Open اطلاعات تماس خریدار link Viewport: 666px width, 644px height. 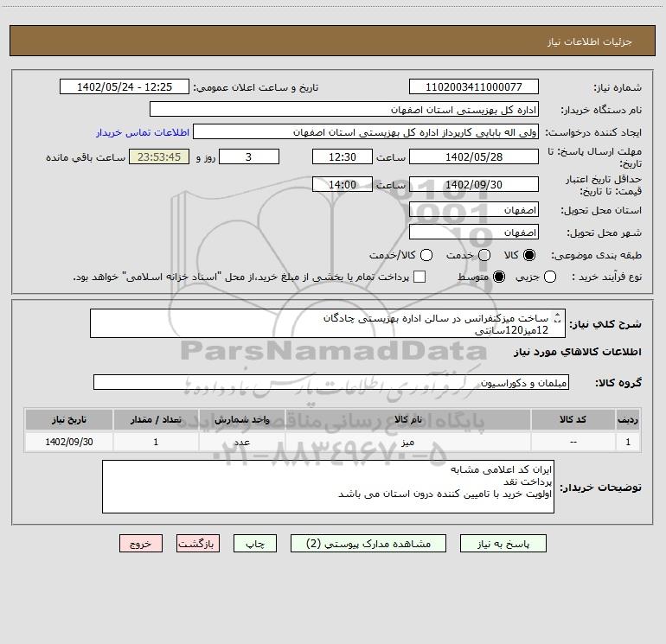[143, 132]
